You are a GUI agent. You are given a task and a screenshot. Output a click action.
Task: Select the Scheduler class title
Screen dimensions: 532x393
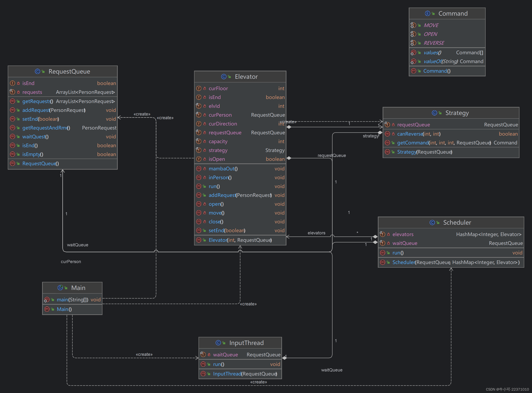click(457, 222)
